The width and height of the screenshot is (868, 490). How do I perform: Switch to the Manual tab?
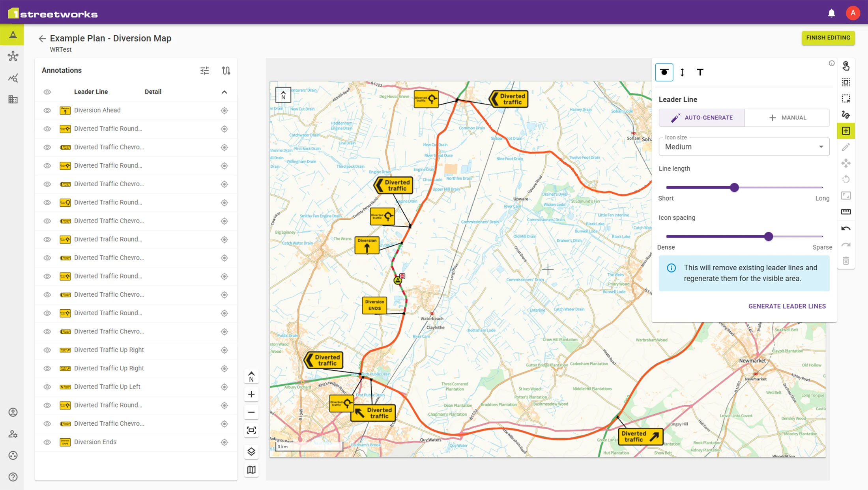(x=787, y=118)
